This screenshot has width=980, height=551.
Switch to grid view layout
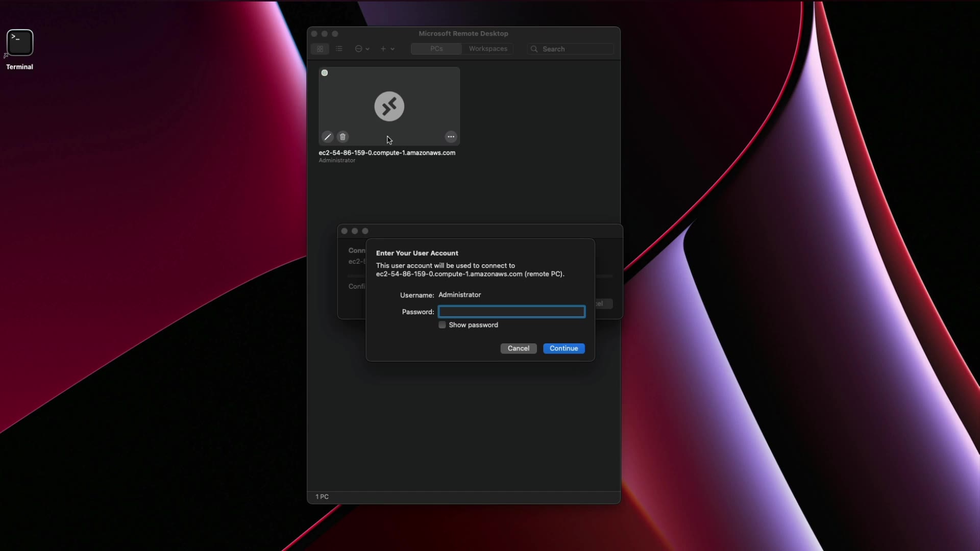pyautogui.click(x=320, y=49)
